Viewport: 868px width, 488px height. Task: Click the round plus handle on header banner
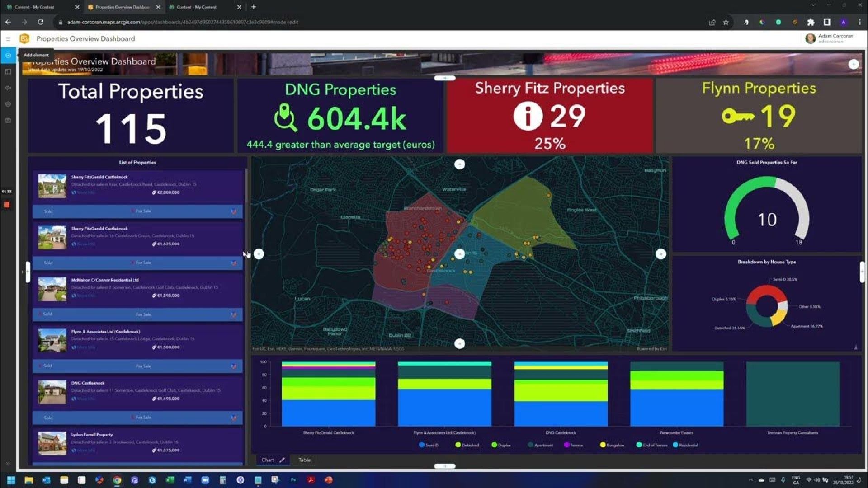853,64
